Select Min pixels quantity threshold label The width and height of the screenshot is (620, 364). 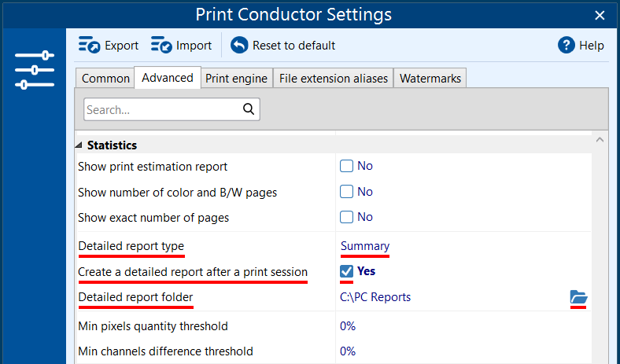coord(153,326)
